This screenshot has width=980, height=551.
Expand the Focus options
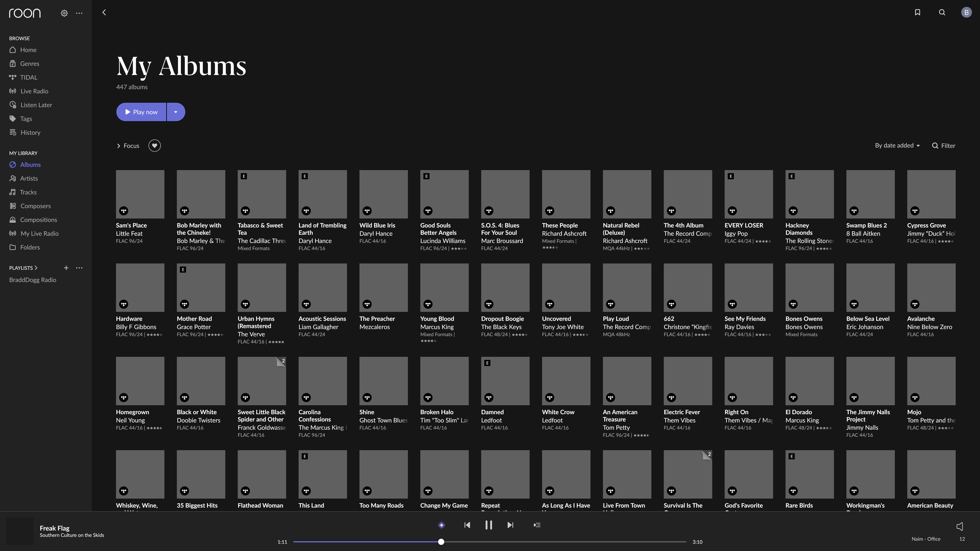click(x=128, y=146)
